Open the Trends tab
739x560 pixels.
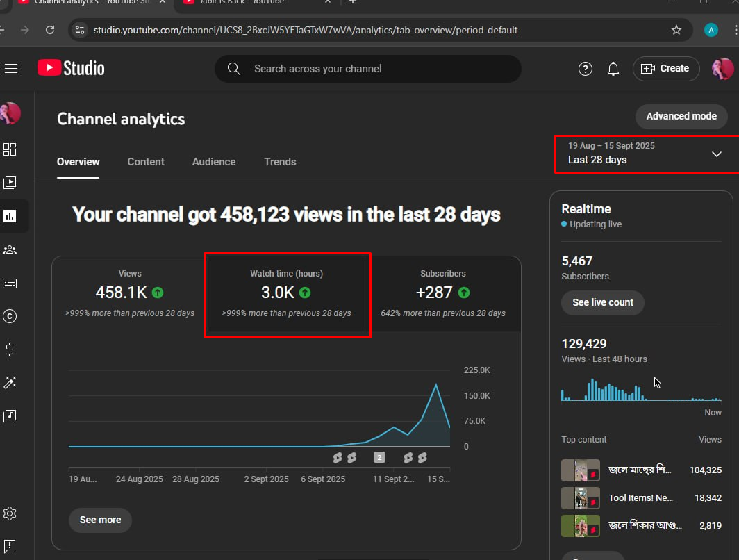coord(280,162)
